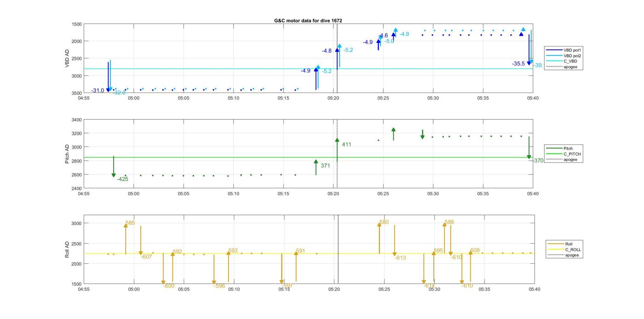
Task: Click the -596 roll data label
Action: 219,286
